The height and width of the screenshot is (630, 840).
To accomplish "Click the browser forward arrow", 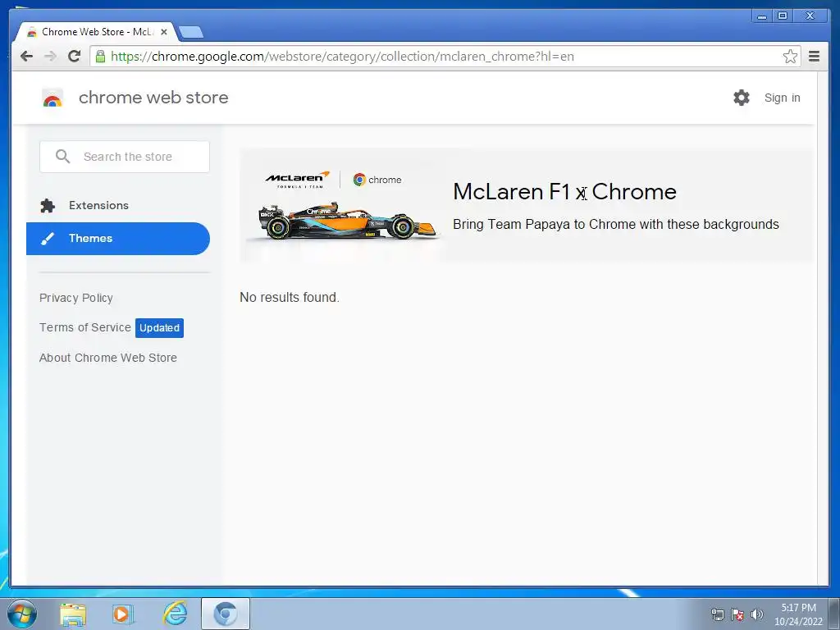I will pyautogui.click(x=50, y=57).
